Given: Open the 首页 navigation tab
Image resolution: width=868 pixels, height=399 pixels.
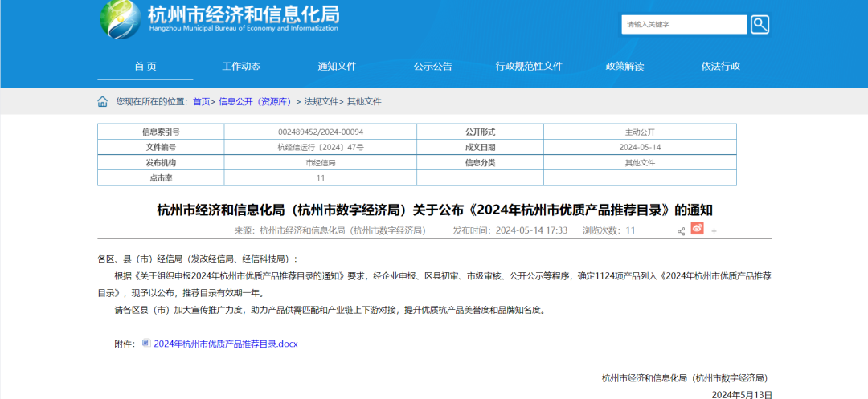Looking at the screenshot, I should pos(145,67).
